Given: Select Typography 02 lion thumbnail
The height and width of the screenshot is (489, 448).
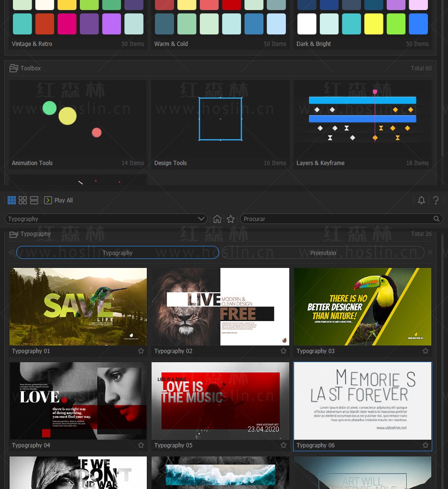Looking at the screenshot, I should [x=220, y=307].
